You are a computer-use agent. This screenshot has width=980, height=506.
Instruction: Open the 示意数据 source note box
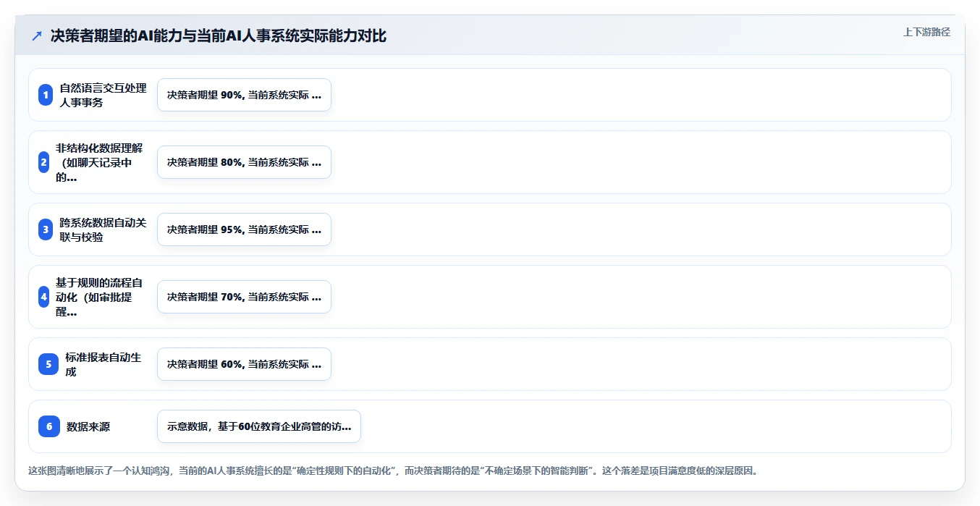point(259,426)
